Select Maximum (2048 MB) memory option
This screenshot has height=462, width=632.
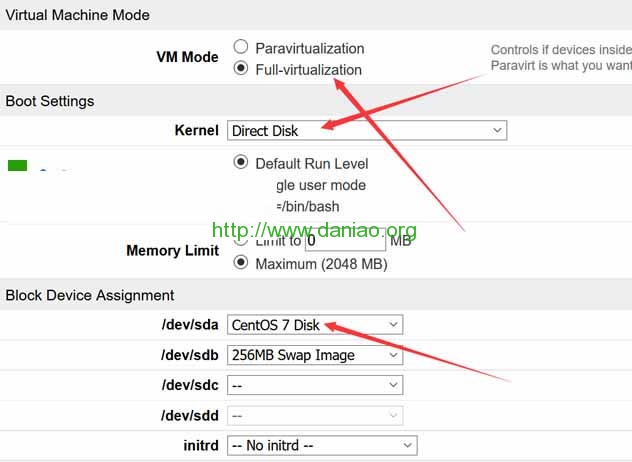(x=240, y=263)
